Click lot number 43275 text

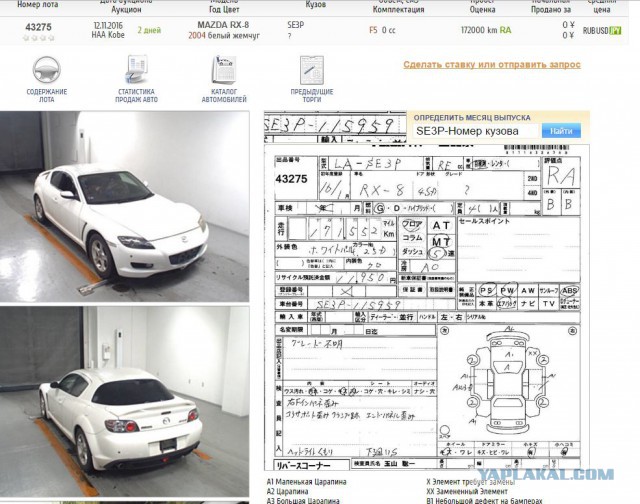(38, 27)
